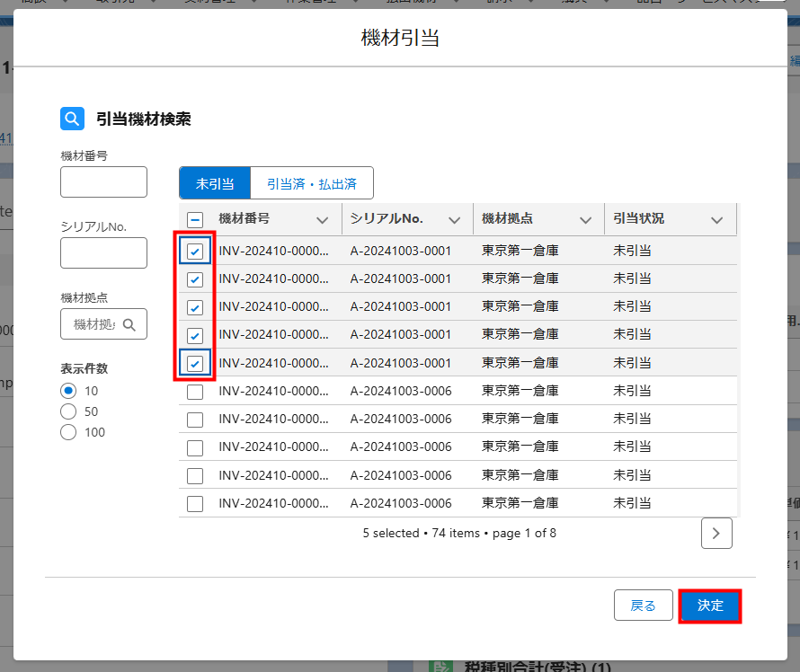Switch to the 引当済・払出済 tab
Image resolution: width=800 pixels, height=672 pixels.
point(311,183)
